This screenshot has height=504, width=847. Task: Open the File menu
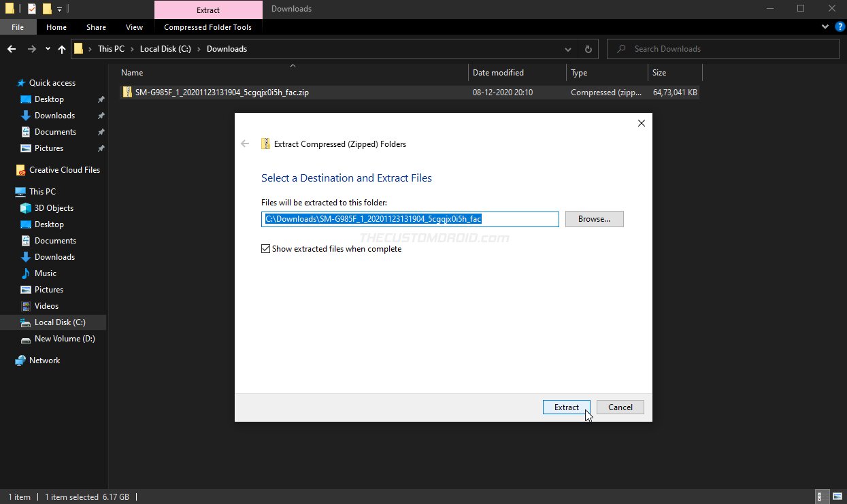pyautogui.click(x=18, y=27)
